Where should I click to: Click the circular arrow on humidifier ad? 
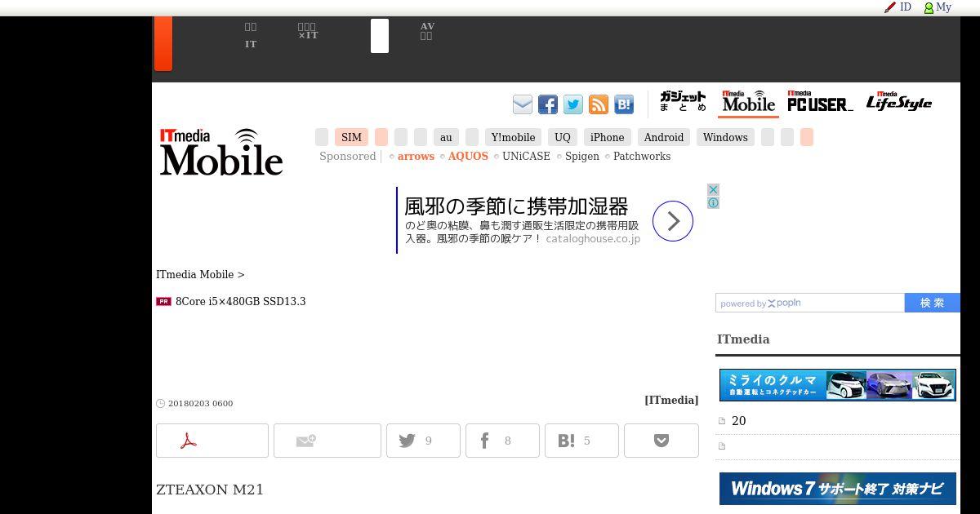tap(673, 221)
